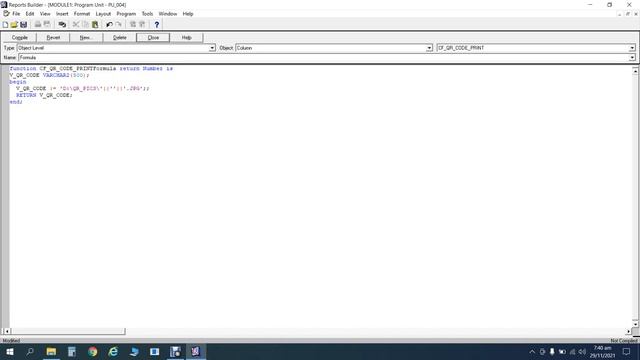The width and height of the screenshot is (640, 360).
Task: Open Calculator from the taskbar
Action: [x=72, y=351]
